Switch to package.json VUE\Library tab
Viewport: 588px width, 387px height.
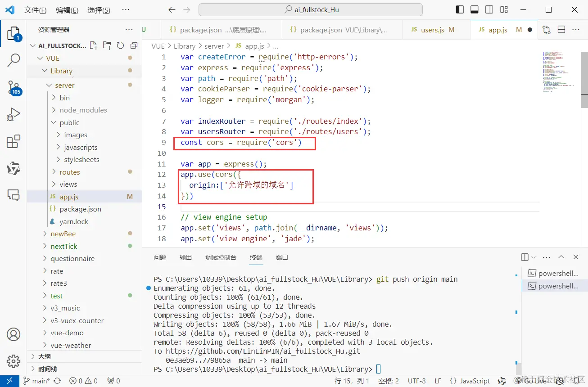343,30
